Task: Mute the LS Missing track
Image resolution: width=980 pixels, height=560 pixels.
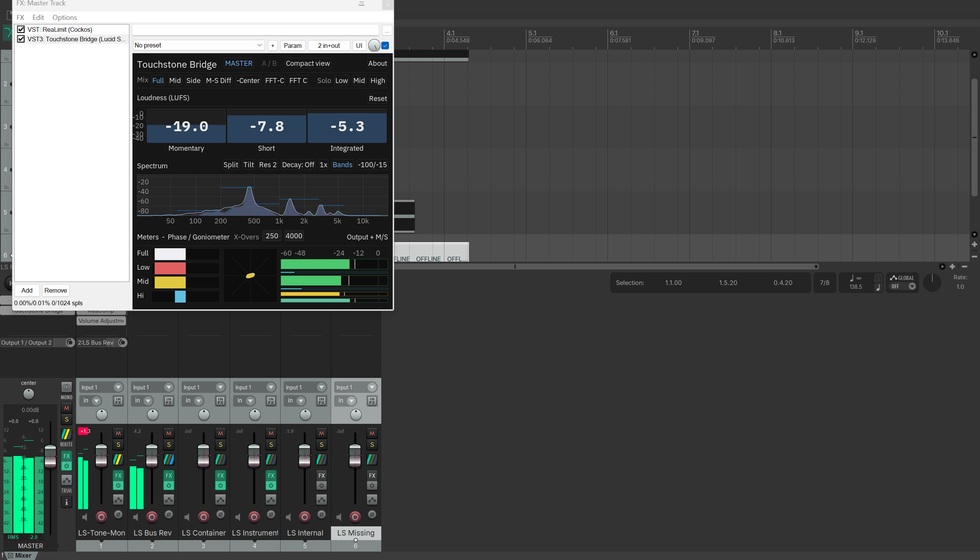Action: click(372, 433)
